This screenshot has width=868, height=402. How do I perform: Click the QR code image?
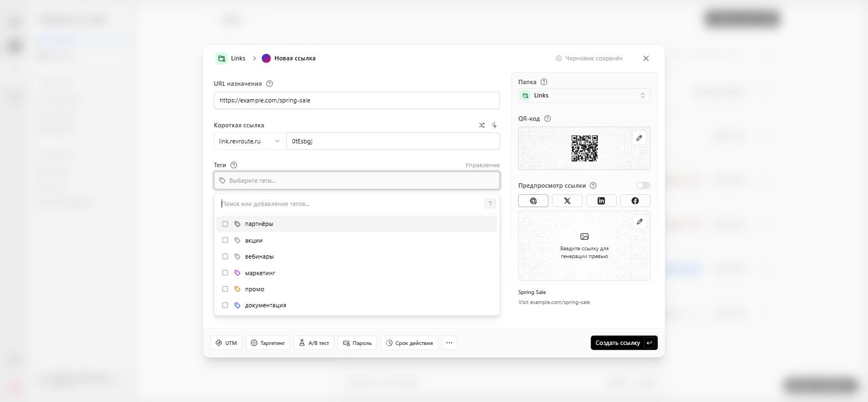point(585,148)
